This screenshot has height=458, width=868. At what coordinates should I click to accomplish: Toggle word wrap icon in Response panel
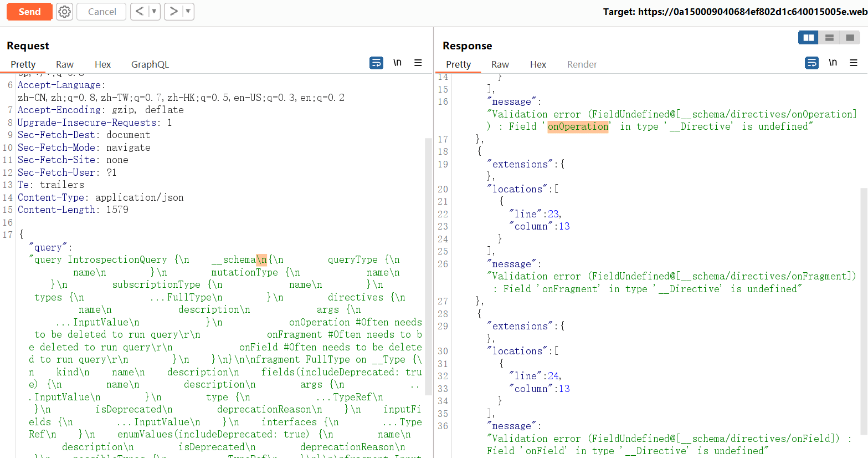coord(811,63)
